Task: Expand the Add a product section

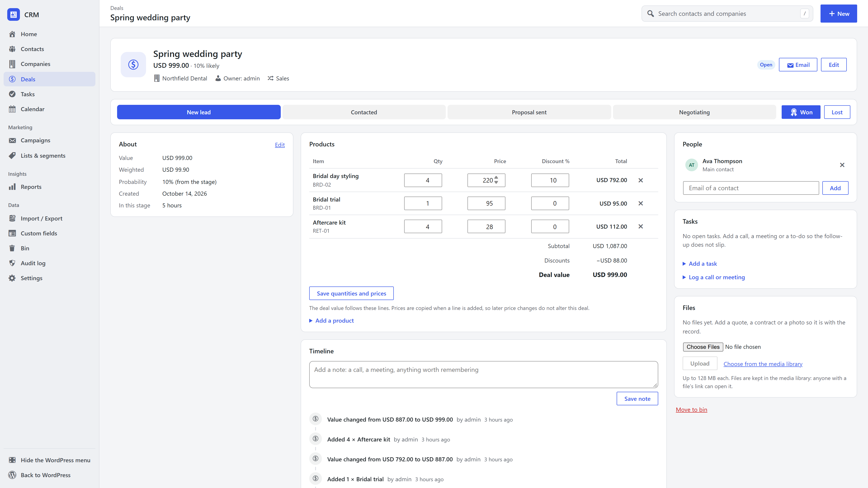Action: (x=332, y=321)
